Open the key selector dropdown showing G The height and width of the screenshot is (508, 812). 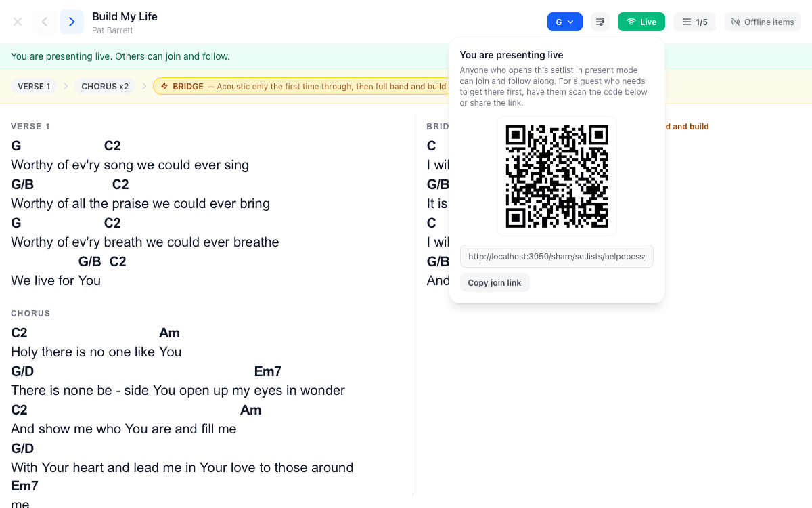[x=565, y=22]
